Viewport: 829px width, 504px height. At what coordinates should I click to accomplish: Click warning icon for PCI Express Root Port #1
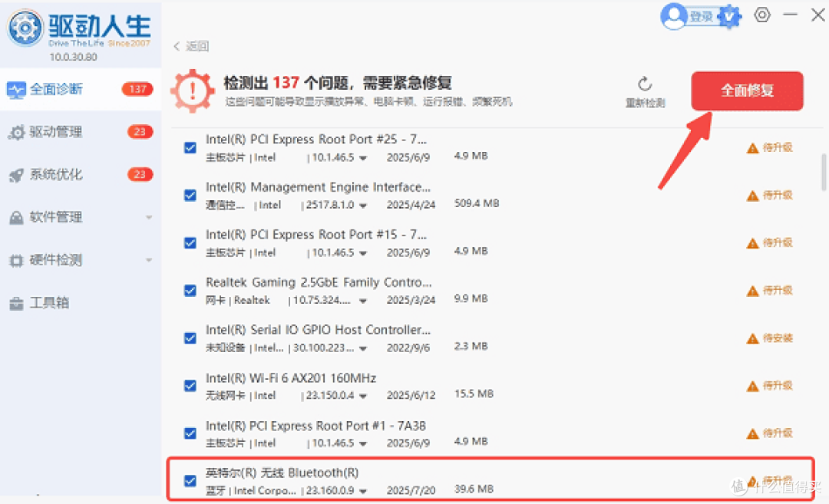[752, 433]
